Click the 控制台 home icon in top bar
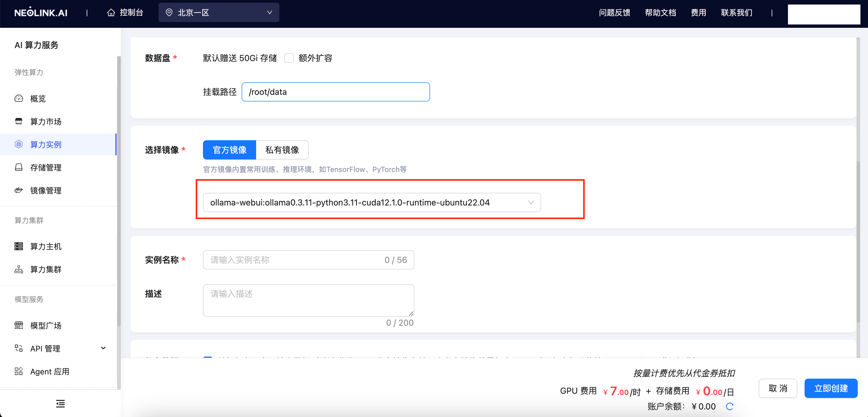 click(x=111, y=12)
